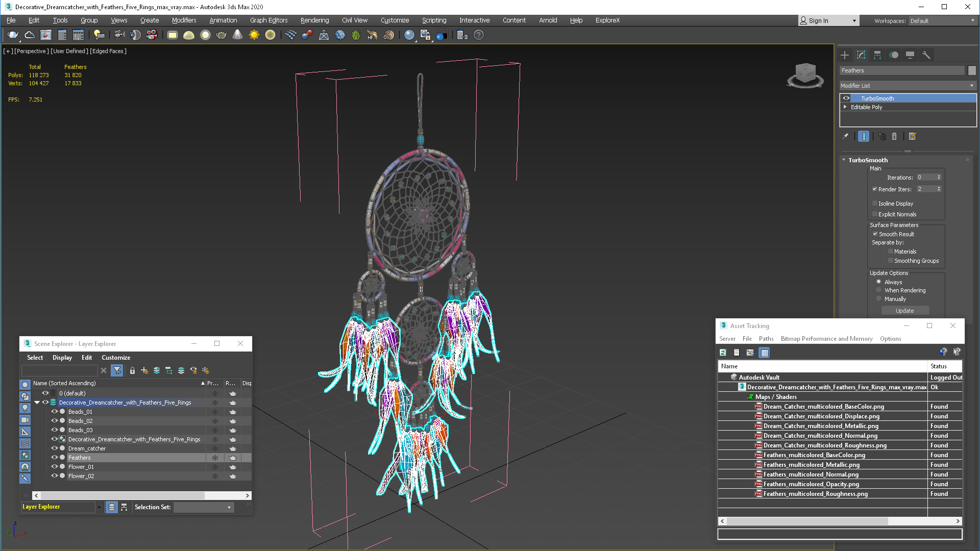This screenshot has height=551, width=980.
Task: Click the Update button in TurboSmooth panel
Action: (x=904, y=310)
